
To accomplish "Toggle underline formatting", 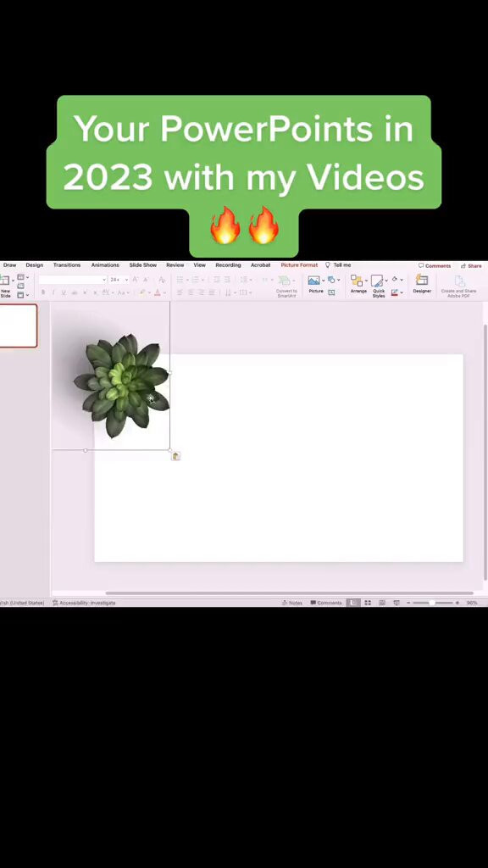I will coord(64,292).
